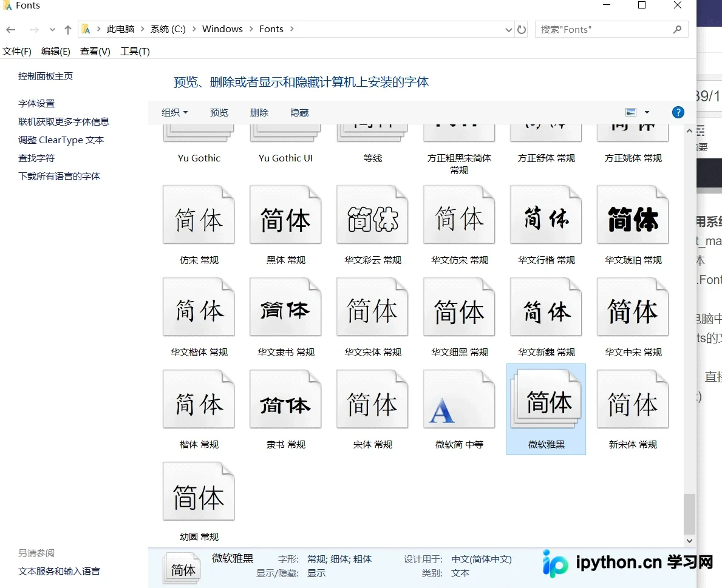Image resolution: width=722 pixels, height=588 pixels.
Task: Select the 微软简 中等 font icon
Action: pos(459,399)
